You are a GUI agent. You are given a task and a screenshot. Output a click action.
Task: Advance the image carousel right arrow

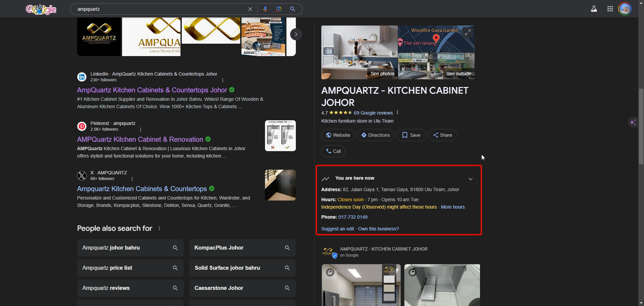pyautogui.click(x=296, y=34)
